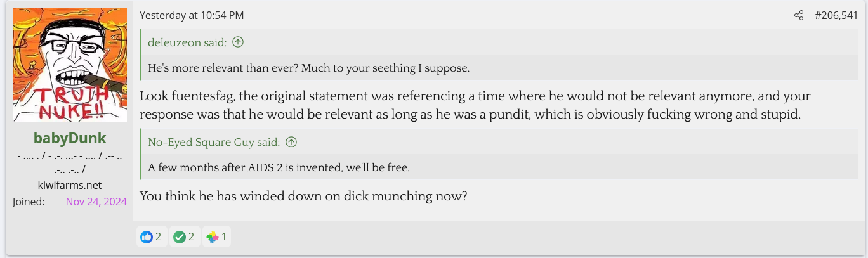Click the blue thumbs-up Like reaction
868x258 pixels.
pos(147,237)
